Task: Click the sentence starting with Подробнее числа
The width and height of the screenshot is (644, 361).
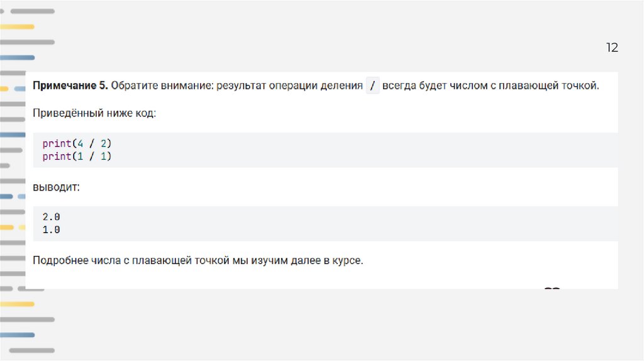Action: click(197, 260)
